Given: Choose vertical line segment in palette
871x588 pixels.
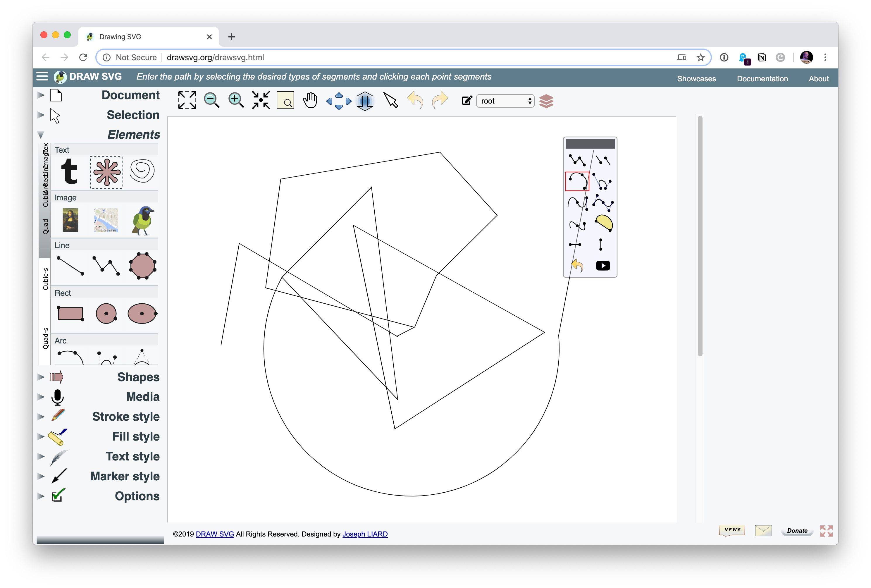Looking at the screenshot, I should 601,244.
